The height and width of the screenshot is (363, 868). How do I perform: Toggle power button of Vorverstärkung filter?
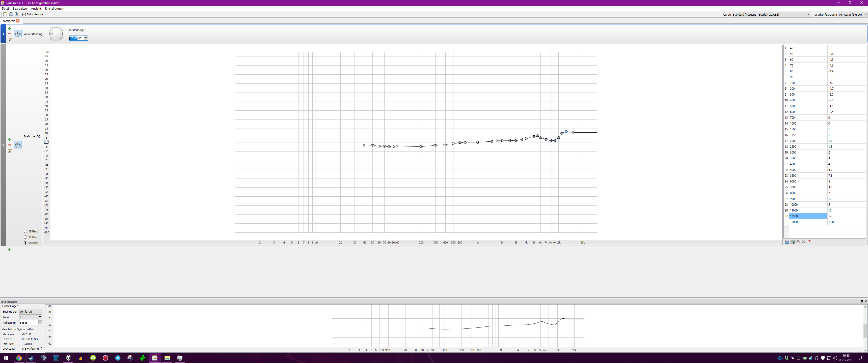18,34
